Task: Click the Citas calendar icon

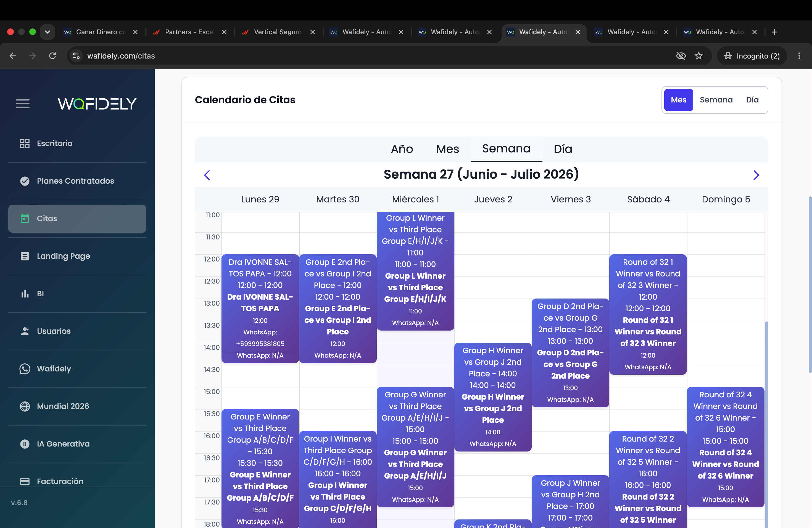Action: 25,218
